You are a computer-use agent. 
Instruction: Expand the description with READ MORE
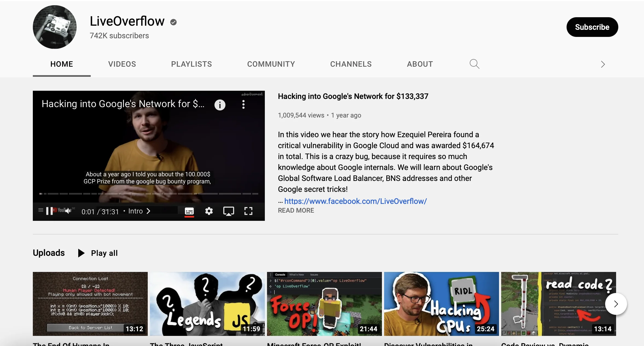[x=296, y=210]
